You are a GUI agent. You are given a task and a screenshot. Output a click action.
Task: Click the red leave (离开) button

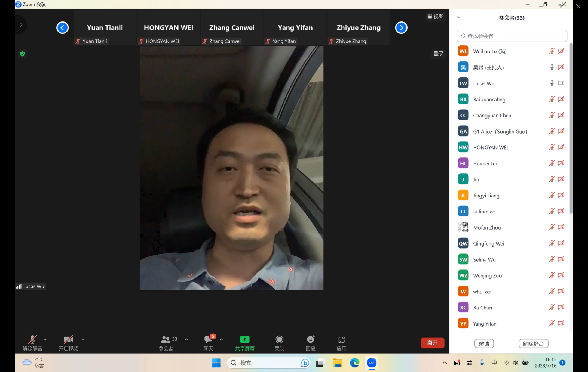click(432, 343)
